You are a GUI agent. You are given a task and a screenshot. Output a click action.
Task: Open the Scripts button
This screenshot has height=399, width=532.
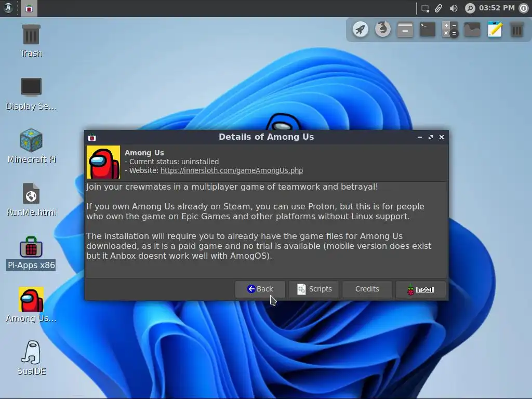click(x=314, y=289)
